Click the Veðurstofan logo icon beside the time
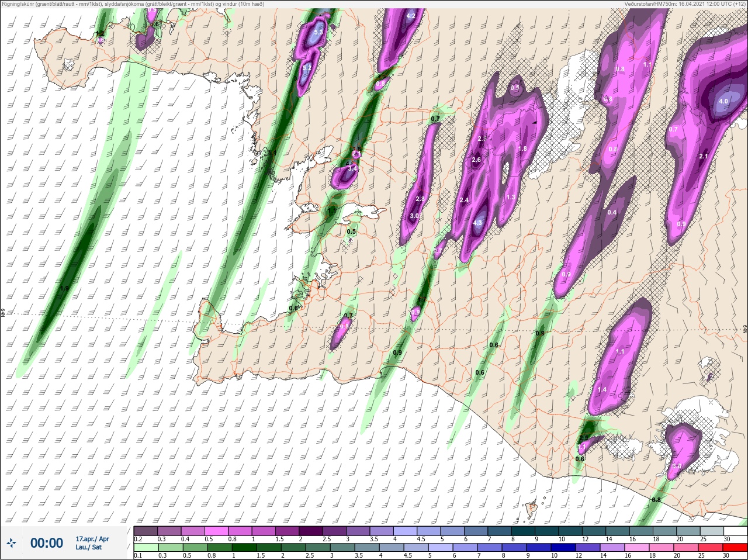 (11, 544)
